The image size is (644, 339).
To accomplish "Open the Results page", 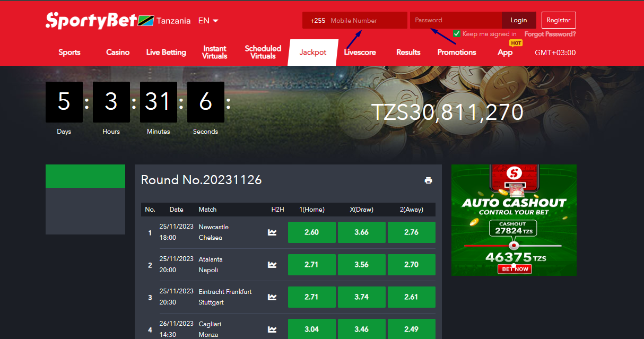I will (x=408, y=52).
